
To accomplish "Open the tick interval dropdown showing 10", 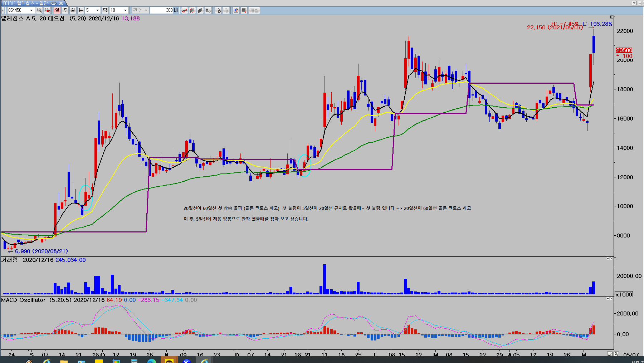I will 125,10.
